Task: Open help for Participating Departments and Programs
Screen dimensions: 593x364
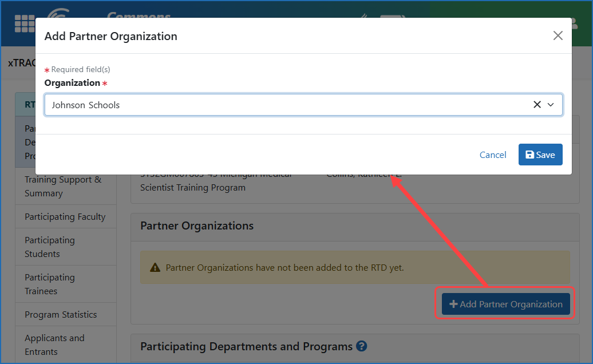Action: click(362, 346)
